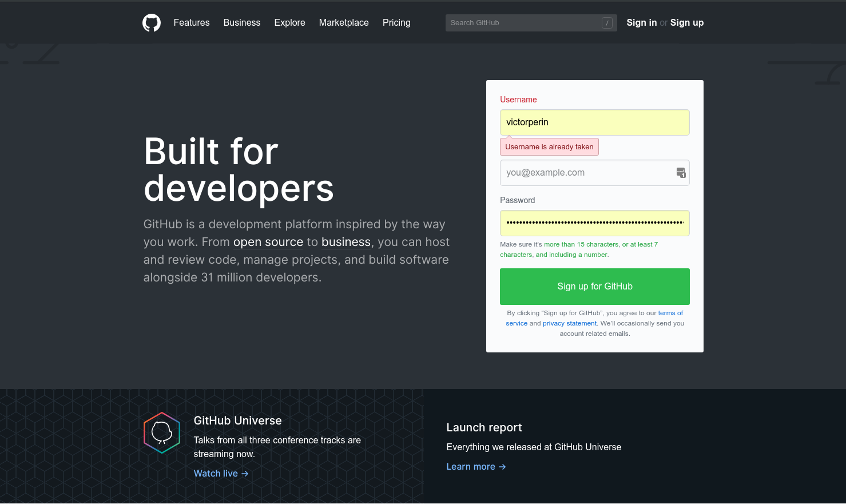
Task: Click the GitHub Octocat logo
Action: click(x=152, y=23)
